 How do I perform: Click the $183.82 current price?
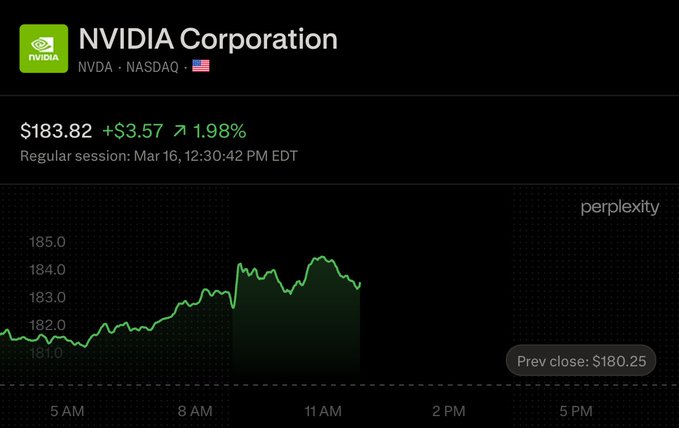click(x=56, y=131)
